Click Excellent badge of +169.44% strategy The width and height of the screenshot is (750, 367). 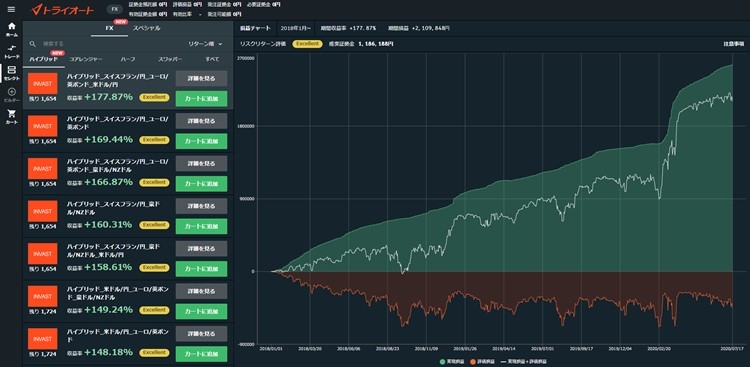click(154, 140)
